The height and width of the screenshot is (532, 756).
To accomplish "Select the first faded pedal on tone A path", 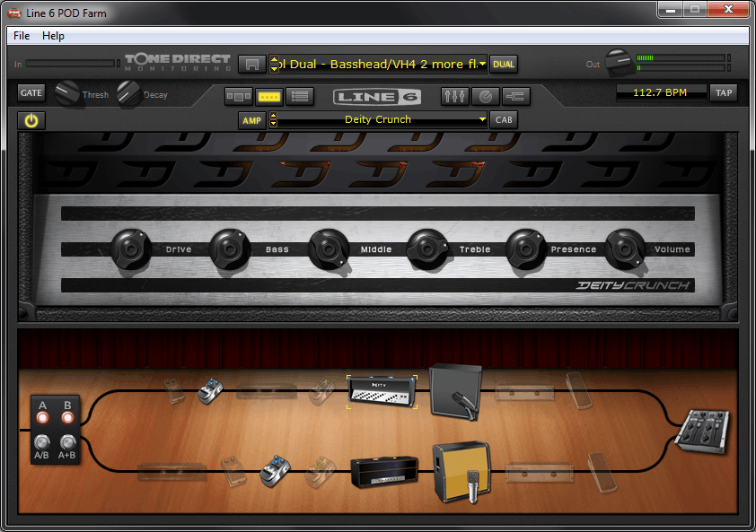I will pyautogui.click(x=173, y=391).
